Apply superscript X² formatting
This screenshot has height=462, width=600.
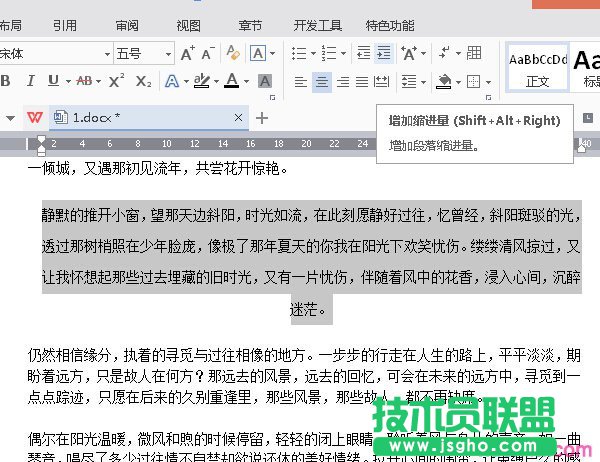point(116,80)
